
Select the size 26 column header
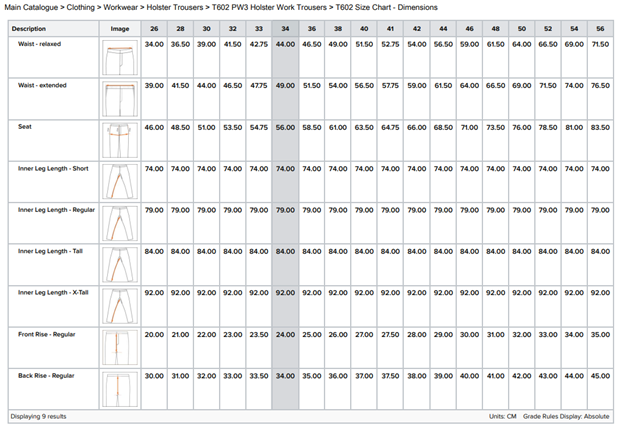pyautogui.click(x=154, y=28)
